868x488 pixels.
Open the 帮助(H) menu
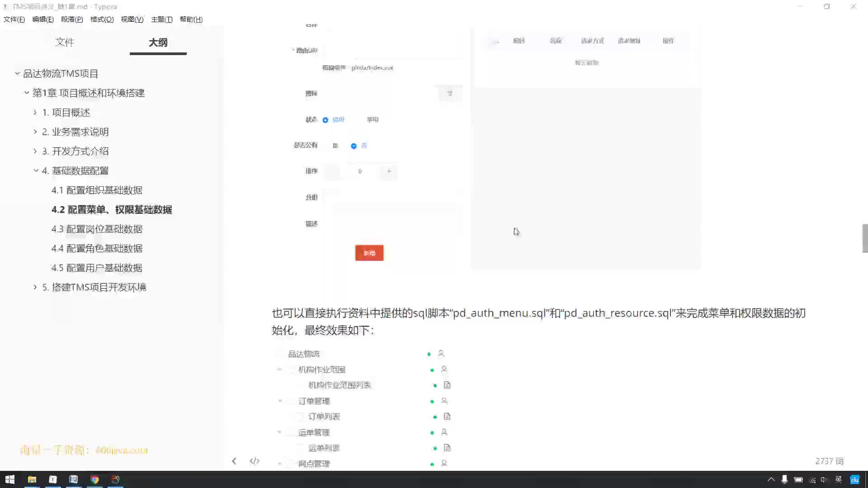pos(191,19)
